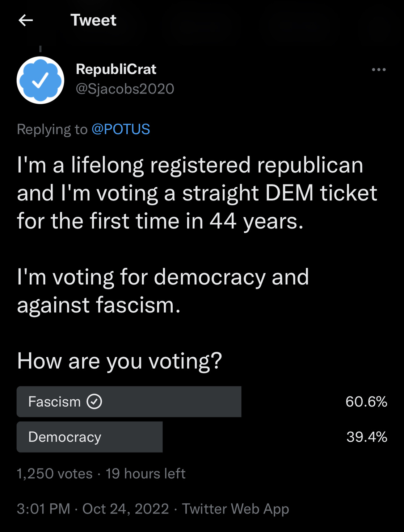Click the 39.4% poll result

[x=366, y=437]
